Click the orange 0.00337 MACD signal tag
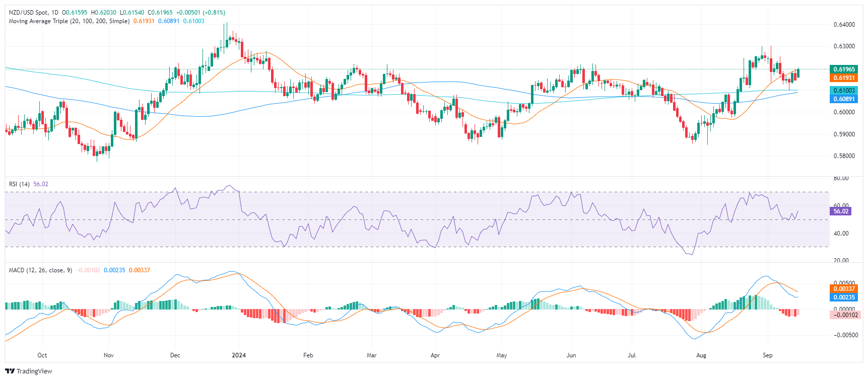868x380 pixels. 844,289
